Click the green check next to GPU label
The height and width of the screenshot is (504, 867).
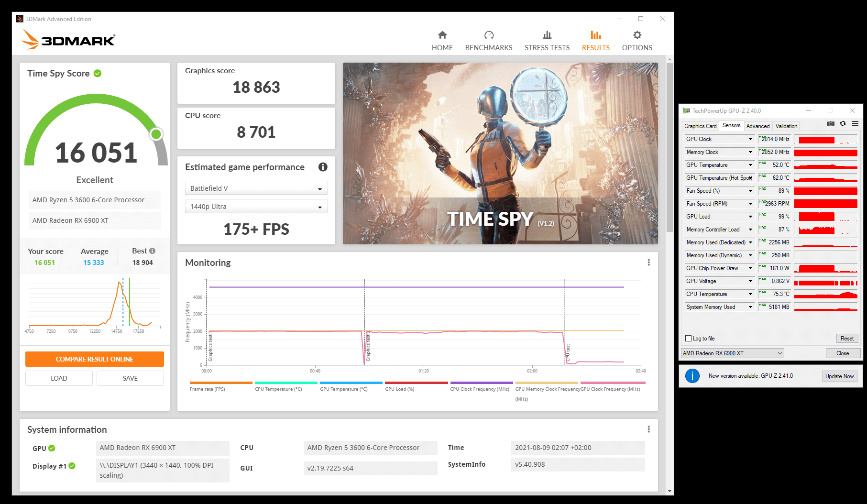(52, 448)
